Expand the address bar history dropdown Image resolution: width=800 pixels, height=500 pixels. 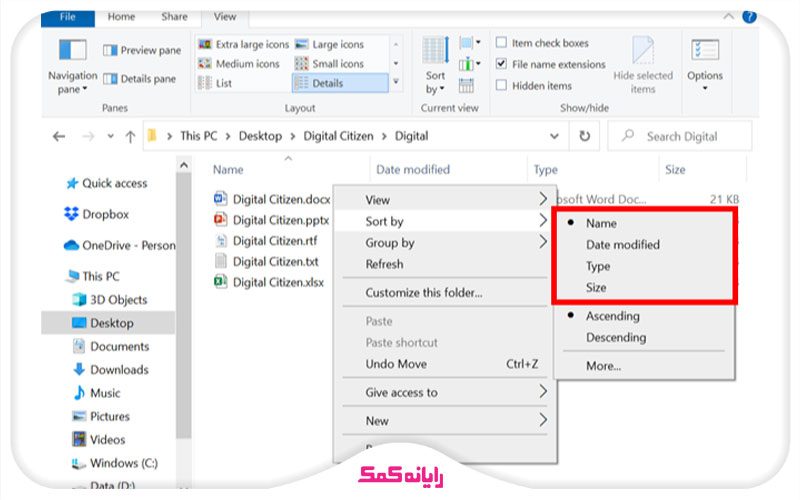[555, 136]
